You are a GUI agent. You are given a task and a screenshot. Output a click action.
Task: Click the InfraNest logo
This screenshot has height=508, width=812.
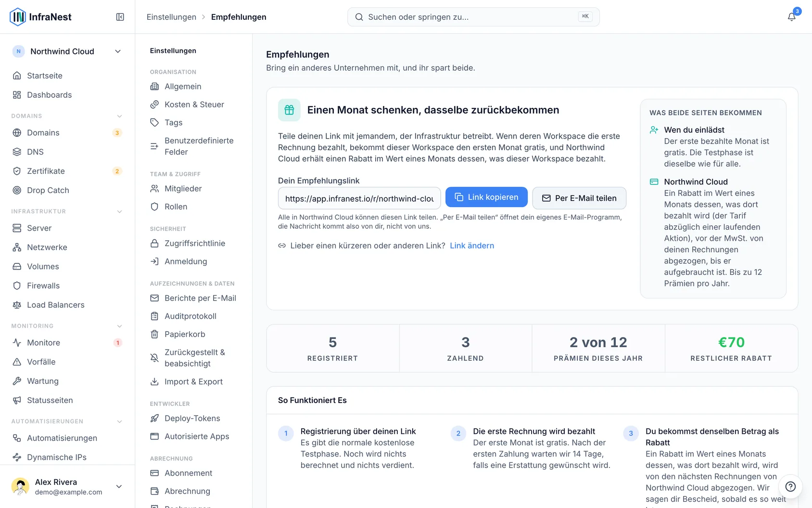tap(40, 17)
